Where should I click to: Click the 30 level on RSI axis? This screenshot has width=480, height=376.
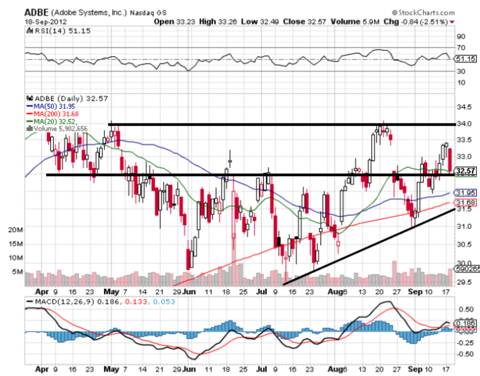[461, 71]
